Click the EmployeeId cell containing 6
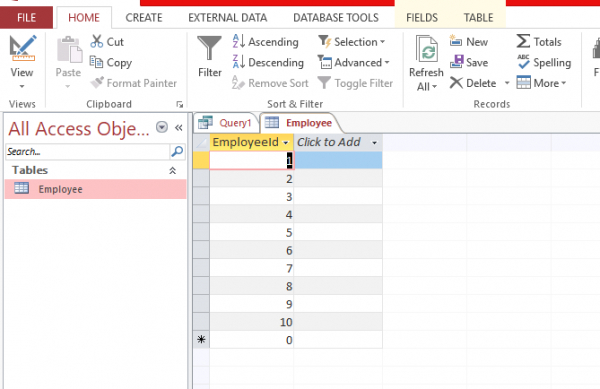 [251, 250]
